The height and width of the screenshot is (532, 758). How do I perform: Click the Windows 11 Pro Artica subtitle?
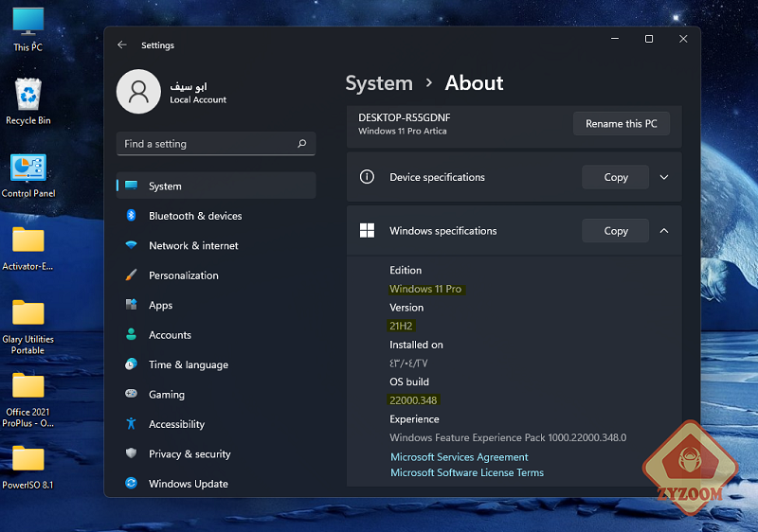point(402,131)
